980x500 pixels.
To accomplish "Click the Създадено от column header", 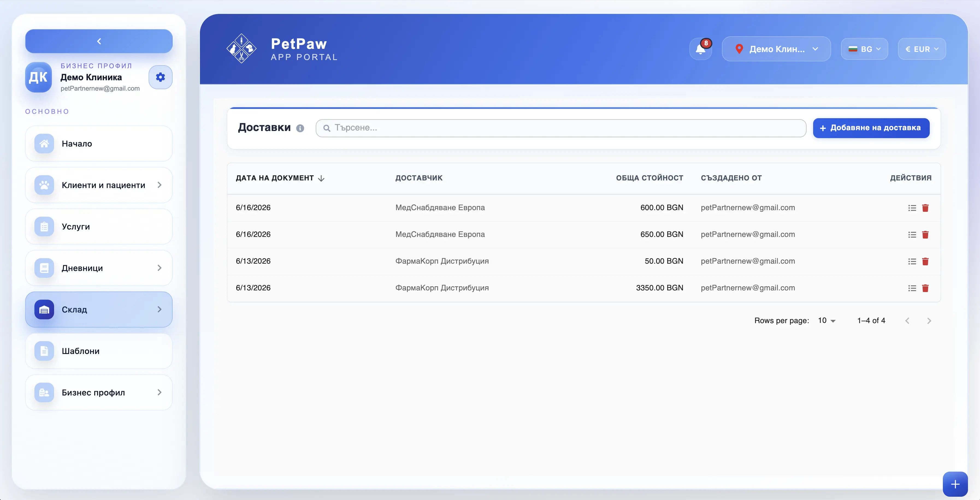I will point(731,178).
